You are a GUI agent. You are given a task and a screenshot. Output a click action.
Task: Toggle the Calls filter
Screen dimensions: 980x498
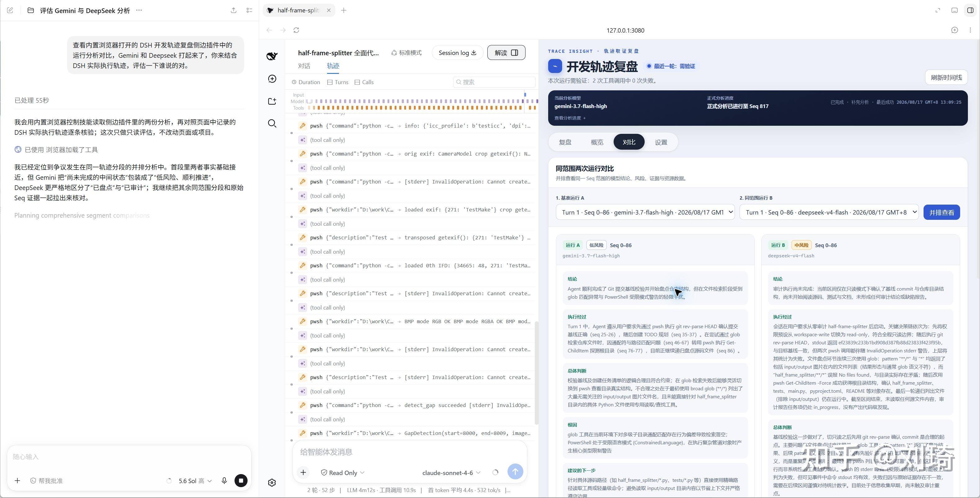point(364,82)
